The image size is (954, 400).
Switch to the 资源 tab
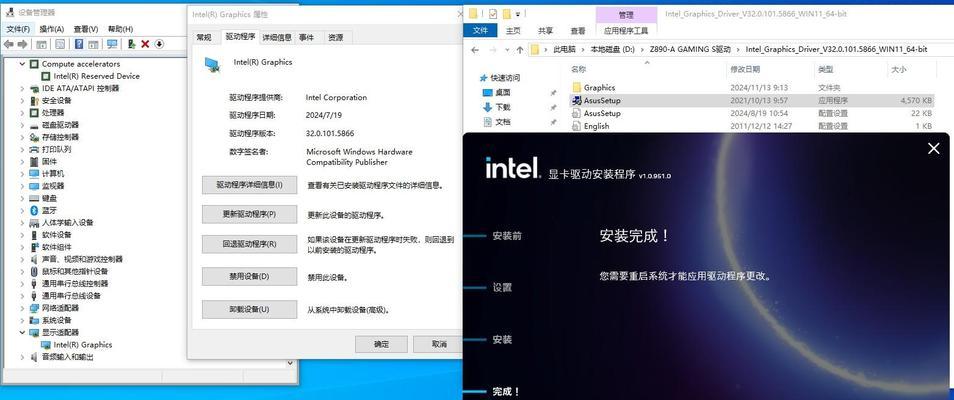[x=336, y=38]
